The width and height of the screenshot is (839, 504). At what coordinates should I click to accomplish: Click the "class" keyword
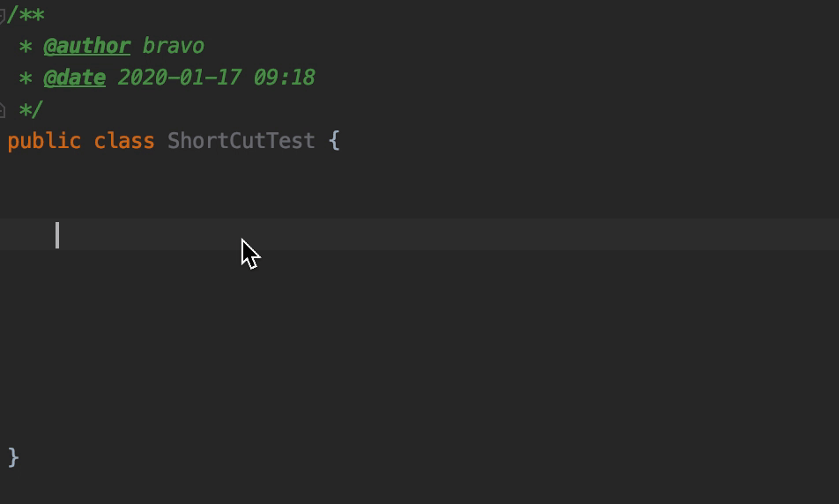(124, 141)
